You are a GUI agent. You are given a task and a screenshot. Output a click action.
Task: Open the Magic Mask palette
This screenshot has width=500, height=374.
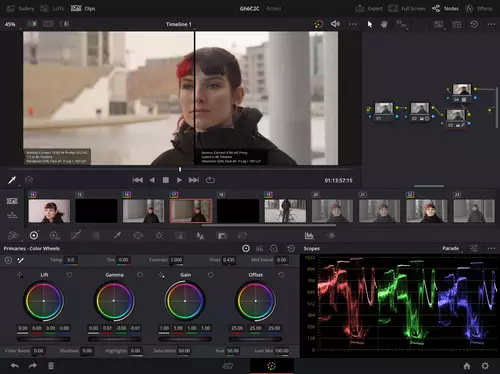tap(180, 236)
